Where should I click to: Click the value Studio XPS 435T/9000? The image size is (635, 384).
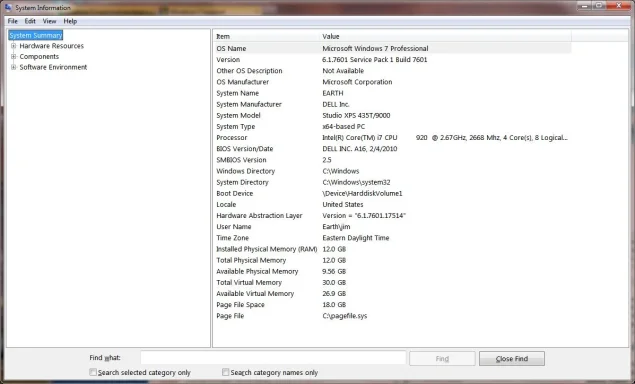coord(356,115)
